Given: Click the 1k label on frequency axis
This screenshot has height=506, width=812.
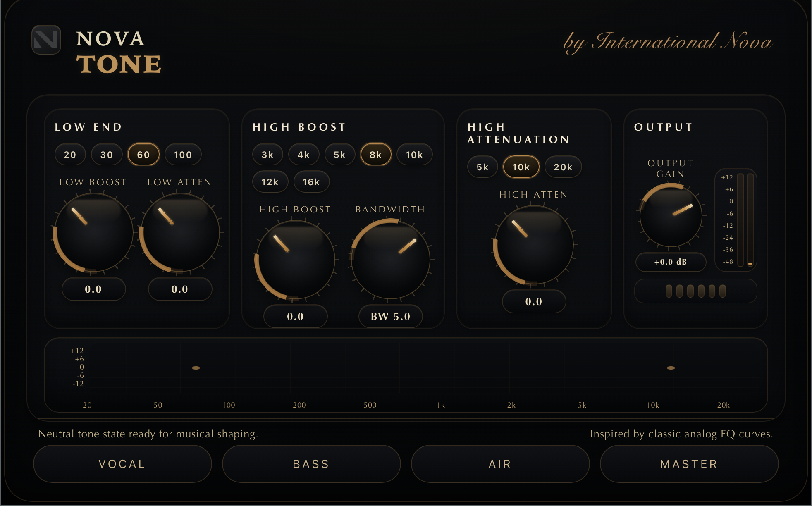Looking at the screenshot, I should click(x=441, y=405).
